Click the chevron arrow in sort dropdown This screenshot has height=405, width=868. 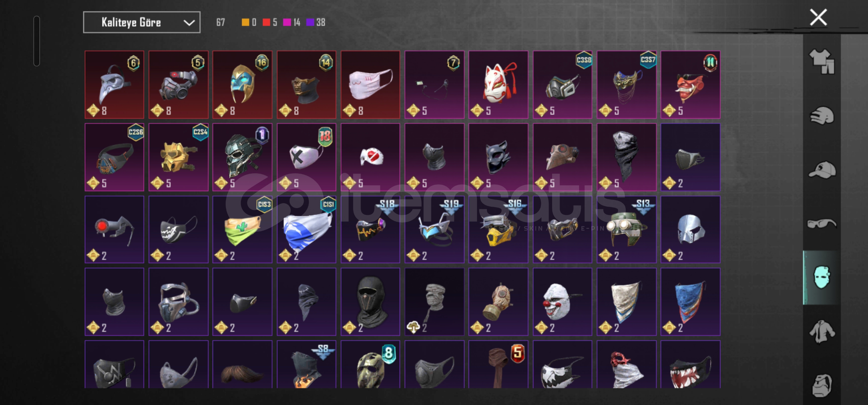click(x=189, y=23)
